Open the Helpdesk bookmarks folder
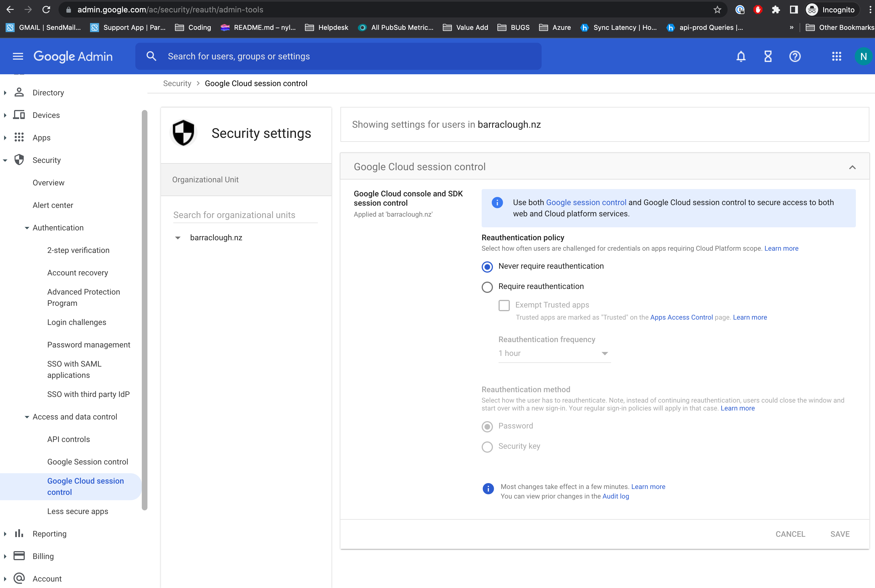This screenshot has height=588, width=875. tap(333, 27)
